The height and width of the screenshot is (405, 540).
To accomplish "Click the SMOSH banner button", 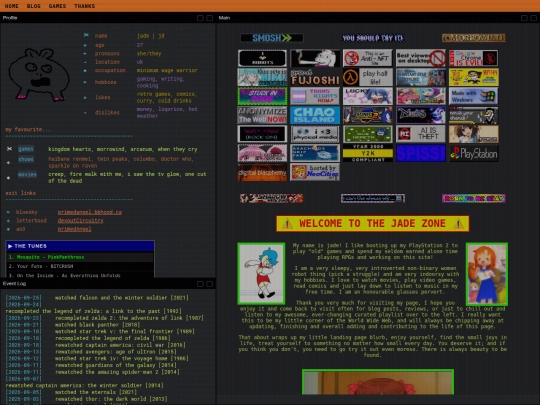I will point(272,38).
